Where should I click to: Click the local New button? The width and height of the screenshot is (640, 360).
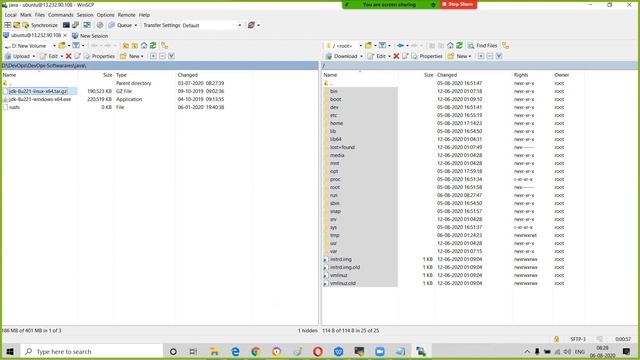click(131, 56)
